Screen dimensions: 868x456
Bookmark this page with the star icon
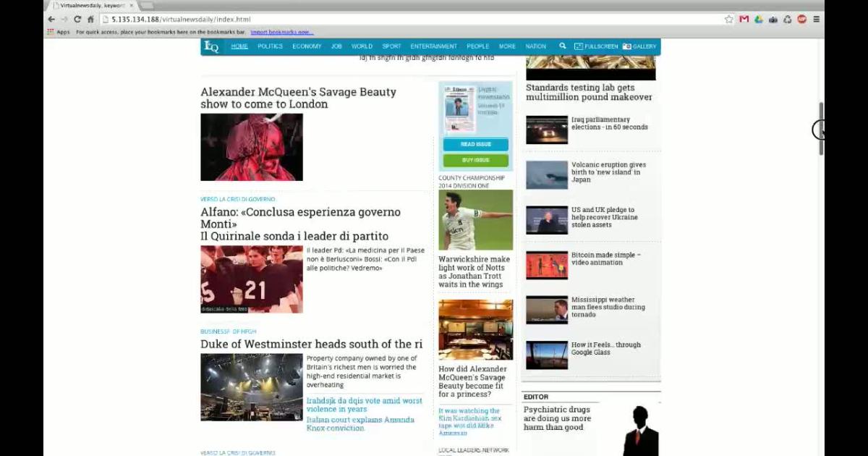[728, 20]
